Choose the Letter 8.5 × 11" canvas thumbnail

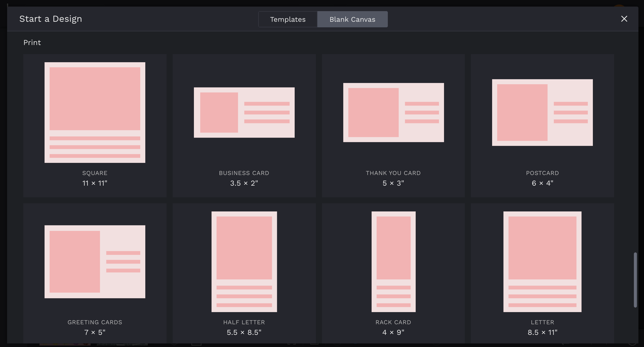(542, 262)
